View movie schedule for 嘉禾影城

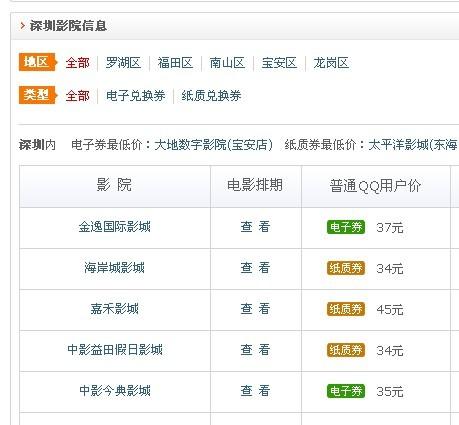pos(255,309)
